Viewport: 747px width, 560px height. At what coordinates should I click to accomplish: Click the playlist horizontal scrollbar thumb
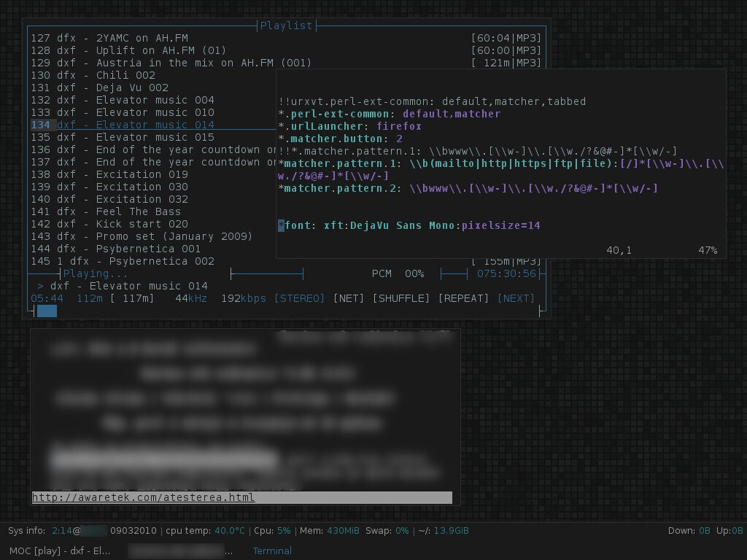(x=47, y=311)
